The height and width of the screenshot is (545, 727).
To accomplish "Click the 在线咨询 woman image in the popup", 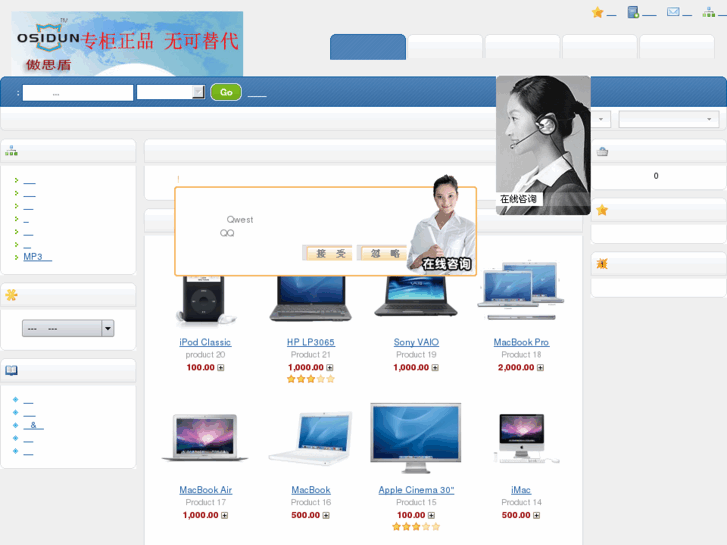I will tap(441, 224).
